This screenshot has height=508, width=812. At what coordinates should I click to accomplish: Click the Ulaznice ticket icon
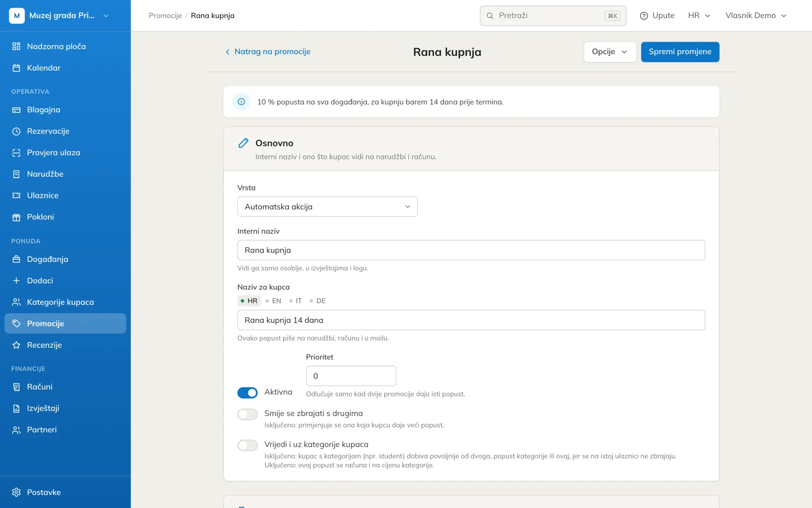coord(16,195)
